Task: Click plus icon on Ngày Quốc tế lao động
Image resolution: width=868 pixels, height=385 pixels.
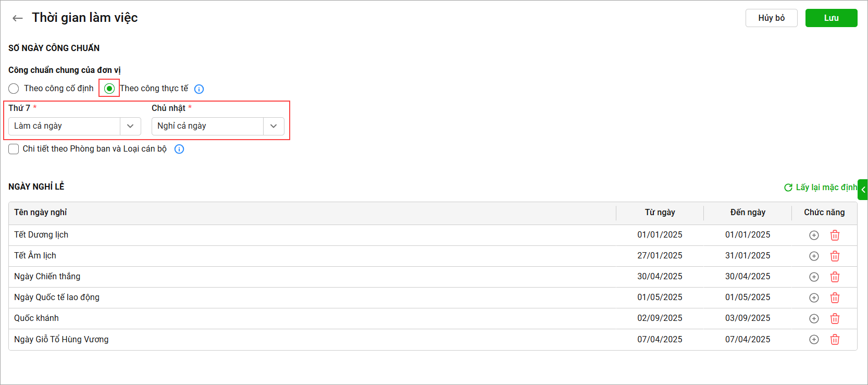Action: tap(814, 298)
